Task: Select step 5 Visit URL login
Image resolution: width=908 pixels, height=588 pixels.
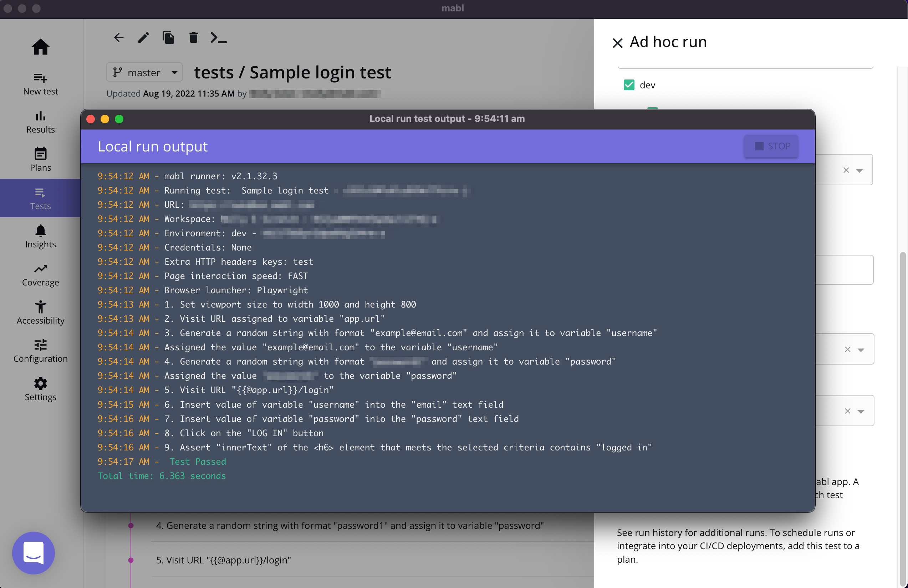Action: 224,560
